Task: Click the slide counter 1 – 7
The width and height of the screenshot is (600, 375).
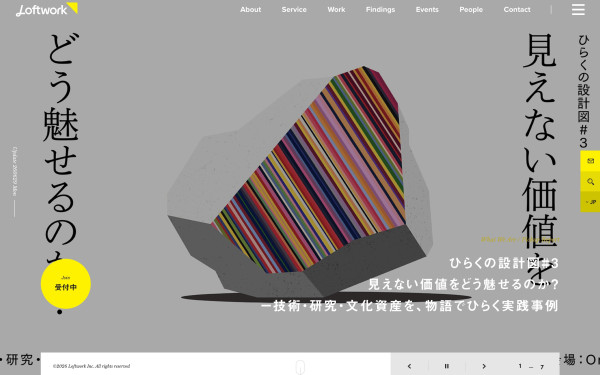Action: [x=531, y=367]
